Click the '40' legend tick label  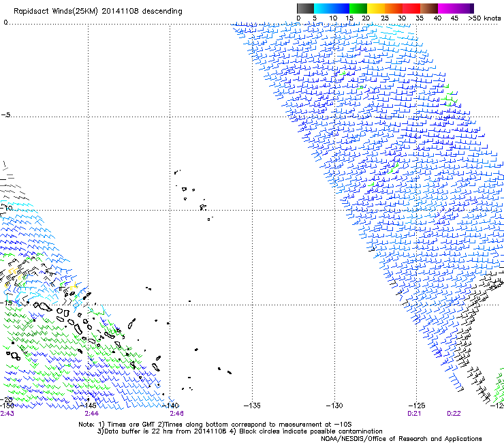pos(437,18)
